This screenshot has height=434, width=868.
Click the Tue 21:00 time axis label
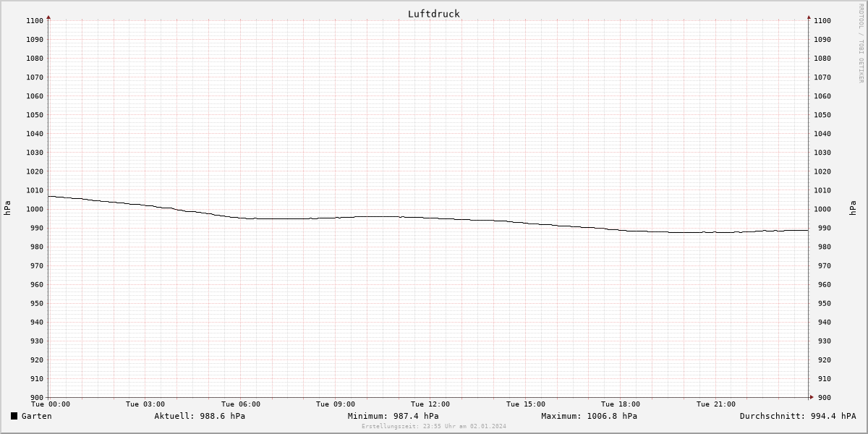(x=716, y=404)
